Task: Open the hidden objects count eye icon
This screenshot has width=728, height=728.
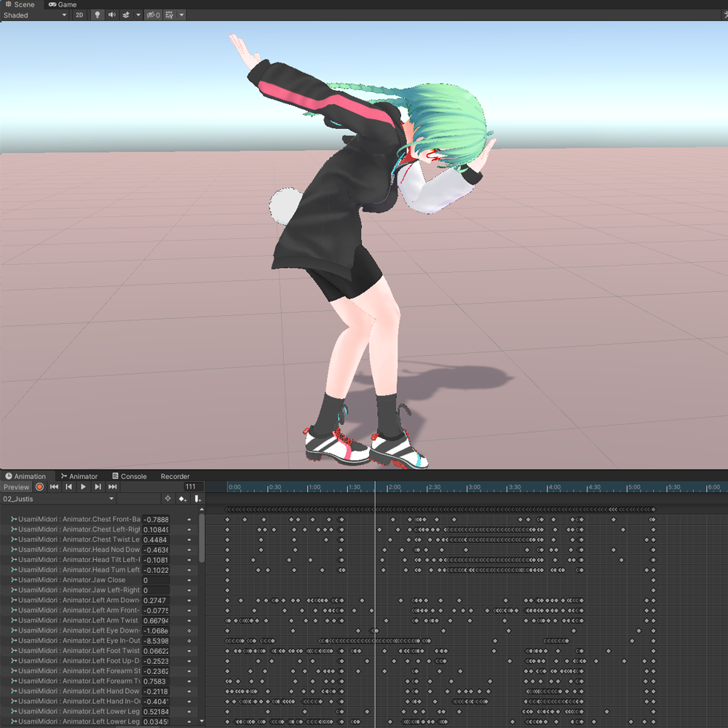Action: [x=152, y=15]
